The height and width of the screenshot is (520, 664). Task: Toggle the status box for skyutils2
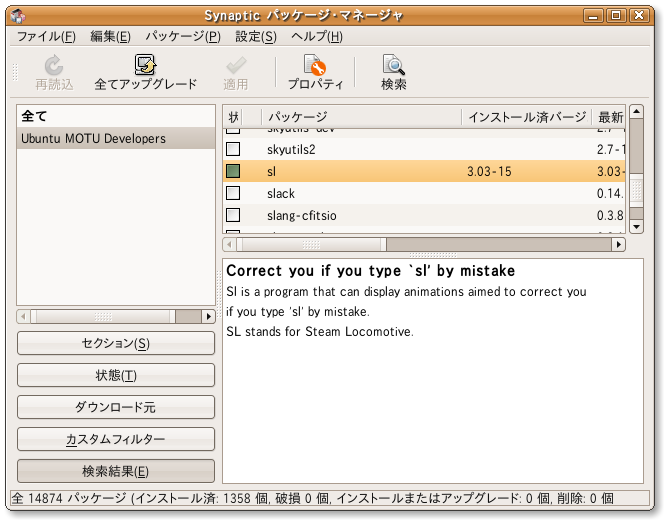pyautogui.click(x=233, y=149)
